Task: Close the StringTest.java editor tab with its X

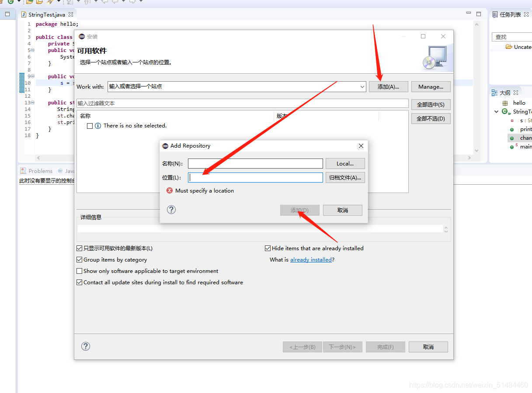Action: tap(71, 14)
